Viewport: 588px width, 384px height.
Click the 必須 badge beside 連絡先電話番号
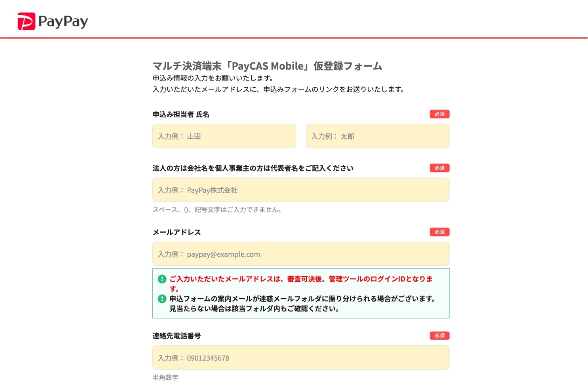439,336
